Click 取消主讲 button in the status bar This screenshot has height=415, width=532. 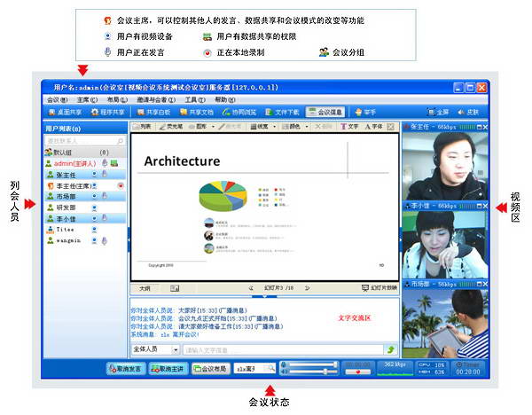(x=171, y=367)
